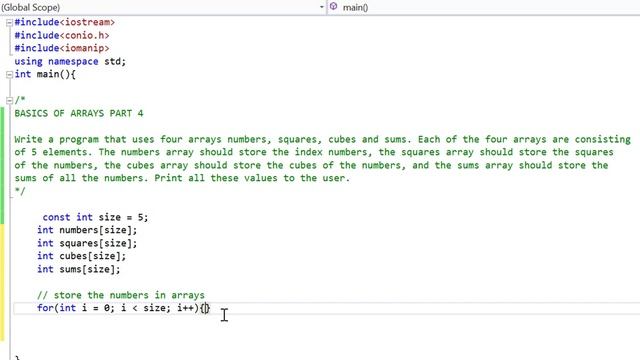The image size is (640, 360).
Task: Click on 'int numbers[size];' line
Action: point(87,230)
